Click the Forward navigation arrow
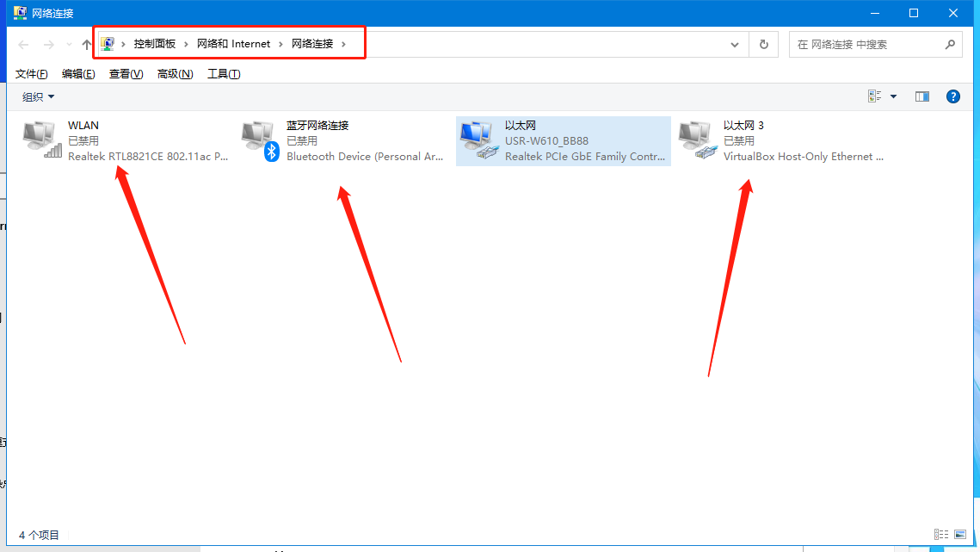The height and width of the screenshot is (552, 980). coord(49,45)
